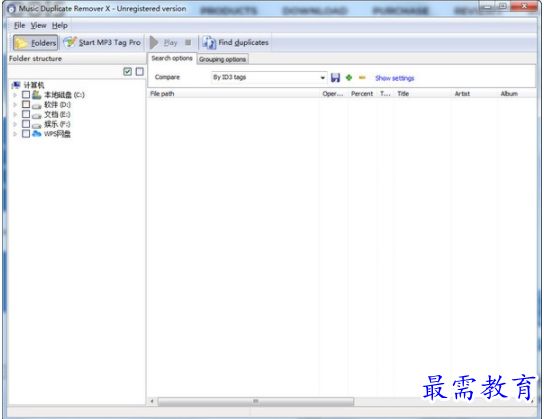544x419 pixels.
Task: Click the WPS网盘 cloud icon
Action: pos(37,134)
